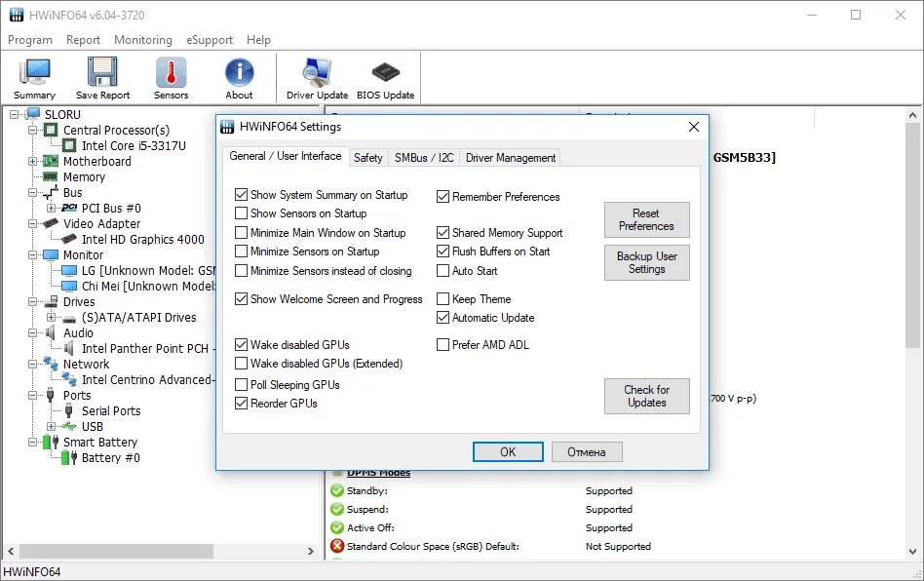Image resolution: width=924 pixels, height=581 pixels.
Task: Click the Serial Ports icon
Action: tap(69, 410)
